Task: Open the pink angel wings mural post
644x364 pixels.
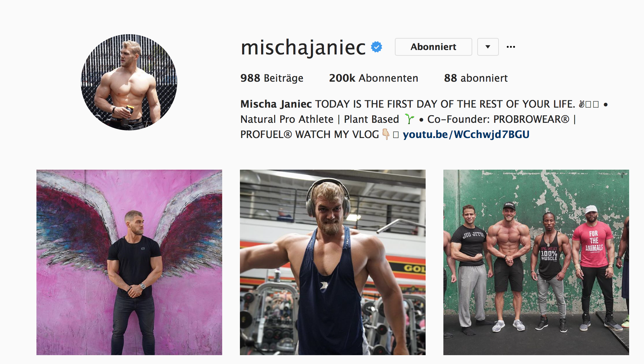Action: pyautogui.click(x=129, y=262)
